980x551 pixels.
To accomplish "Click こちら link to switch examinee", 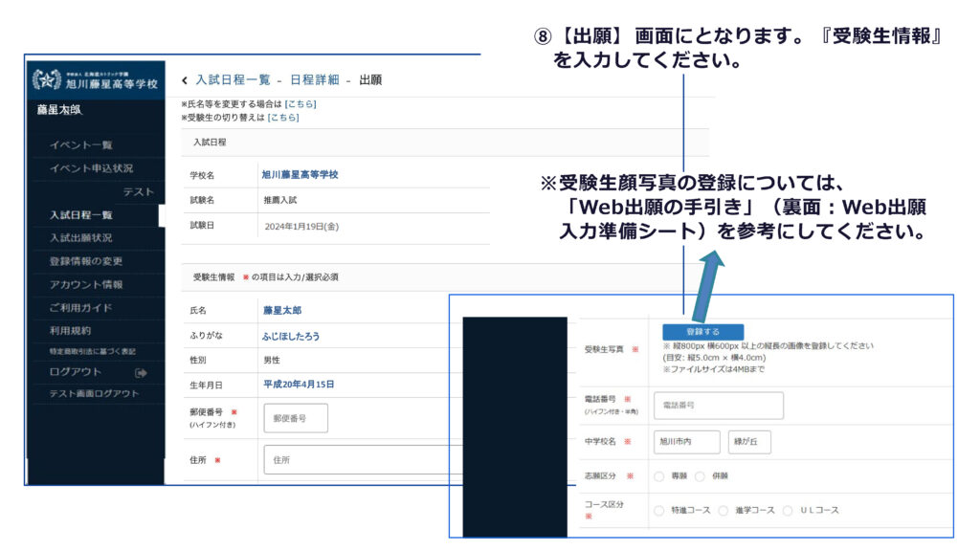I will point(283,117).
